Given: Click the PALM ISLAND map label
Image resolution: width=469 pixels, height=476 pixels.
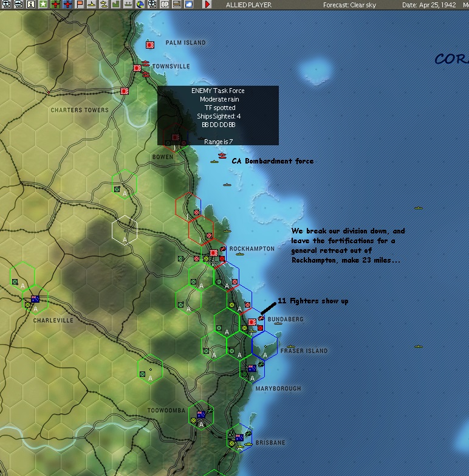Looking at the screenshot, I should (x=185, y=43).
